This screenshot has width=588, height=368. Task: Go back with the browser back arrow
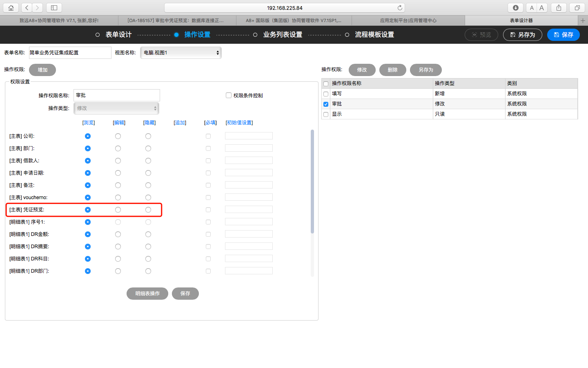27,8
